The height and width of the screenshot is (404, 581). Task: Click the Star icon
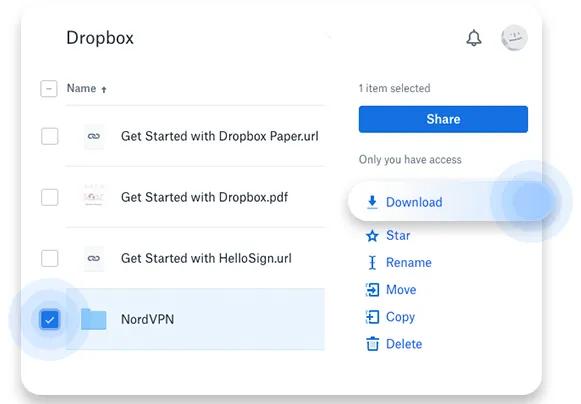pos(372,236)
